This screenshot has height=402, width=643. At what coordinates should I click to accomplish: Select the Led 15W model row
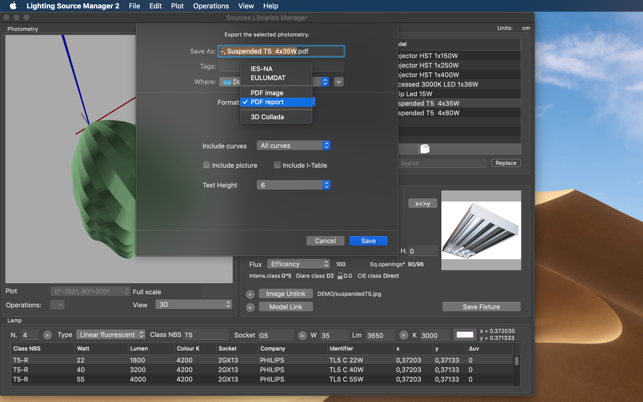(x=459, y=94)
